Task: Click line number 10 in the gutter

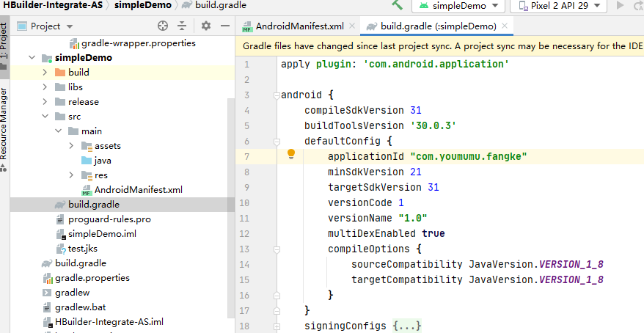Action: [x=244, y=203]
